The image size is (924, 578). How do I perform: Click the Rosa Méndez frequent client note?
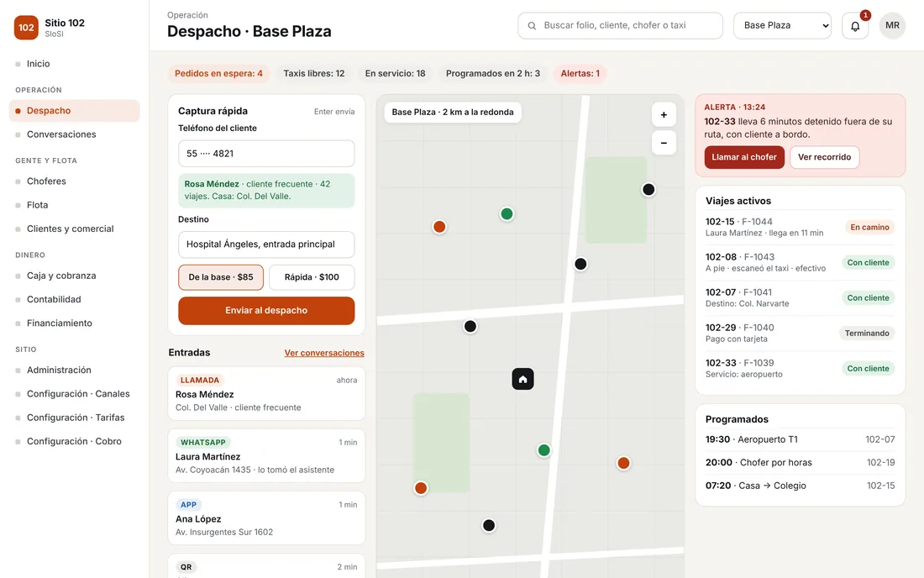266,191
